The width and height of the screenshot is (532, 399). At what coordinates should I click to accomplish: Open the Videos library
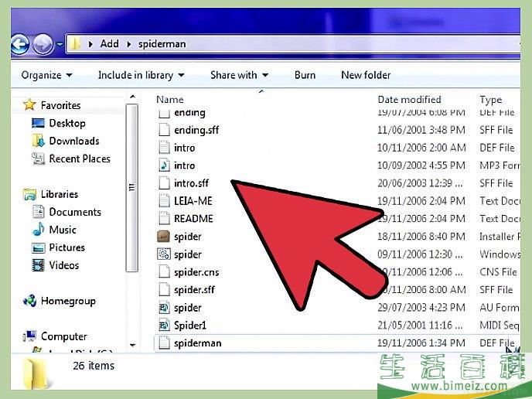(63, 265)
